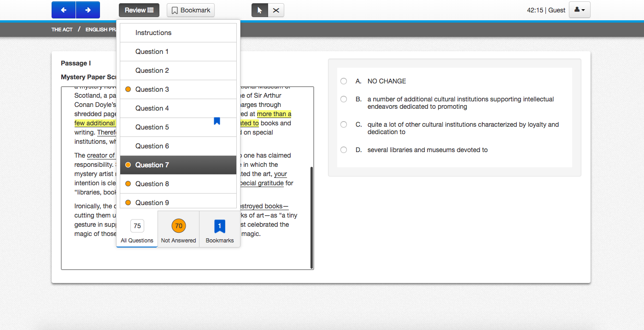Click the blue bookmark flag beside Question 5
Screen dimensions: 644x330
click(217, 120)
